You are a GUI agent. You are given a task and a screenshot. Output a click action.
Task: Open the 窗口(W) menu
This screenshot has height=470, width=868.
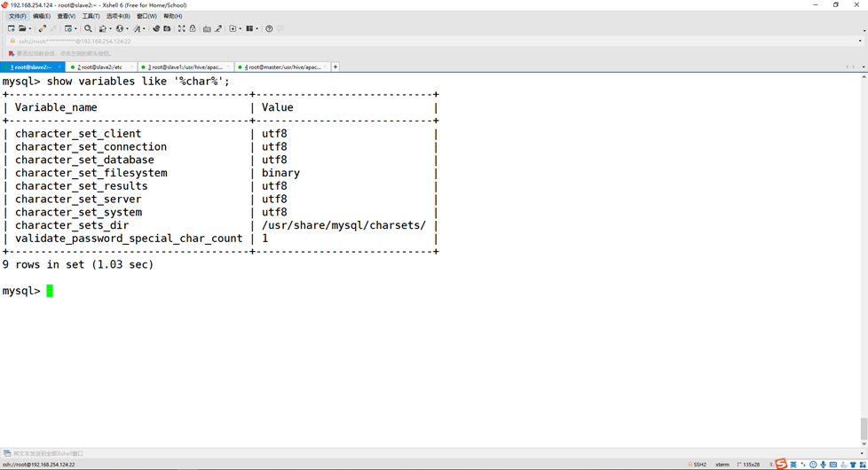pos(146,16)
